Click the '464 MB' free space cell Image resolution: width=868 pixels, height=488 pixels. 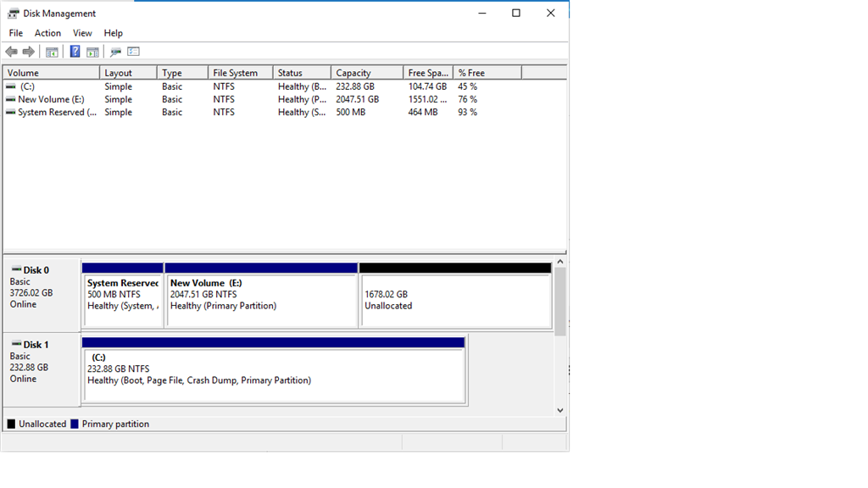click(x=423, y=112)
